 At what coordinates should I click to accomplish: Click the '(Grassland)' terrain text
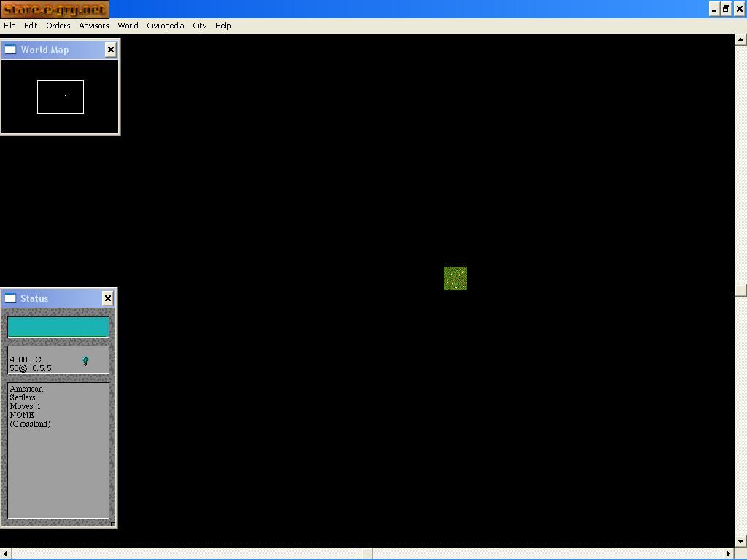pyautogui.click(x=30, y=424)
